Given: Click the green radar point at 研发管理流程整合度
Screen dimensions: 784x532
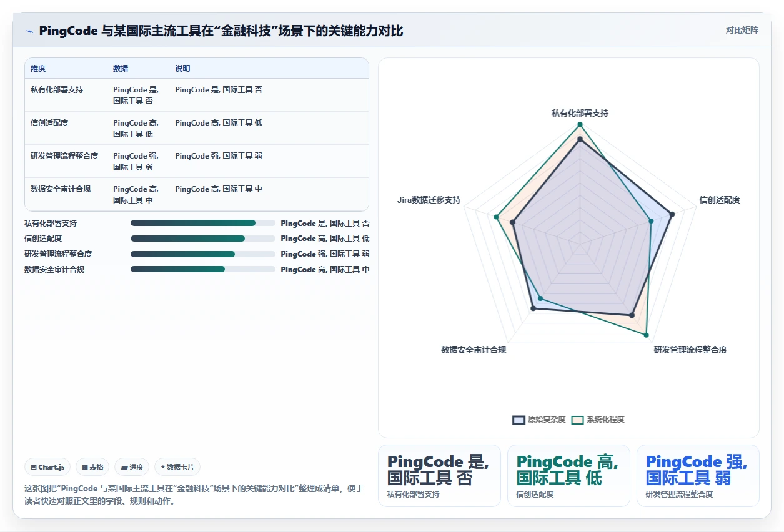Looking at the screenshot, I should tap(646, 335).
